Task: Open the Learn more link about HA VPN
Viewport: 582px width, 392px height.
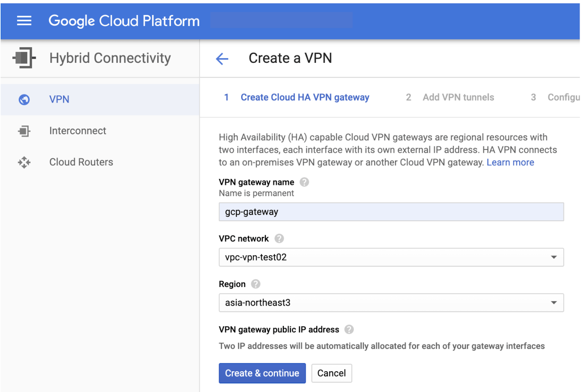Action: (510, 162)
